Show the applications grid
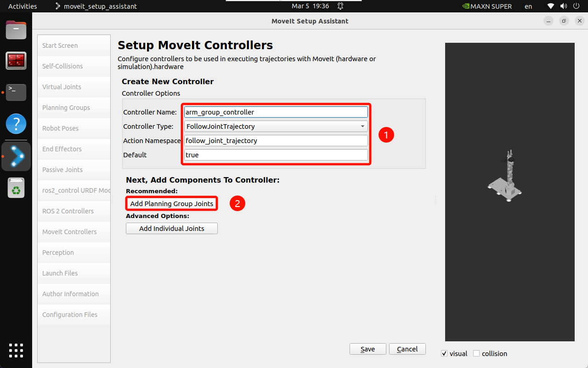The image size is (588, 368). pos(16,350)
